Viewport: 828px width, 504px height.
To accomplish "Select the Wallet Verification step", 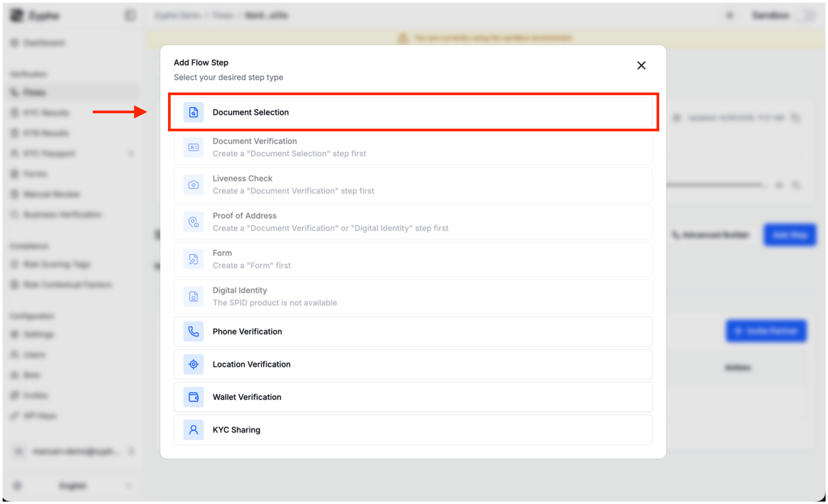I will (x=413, y=397).
